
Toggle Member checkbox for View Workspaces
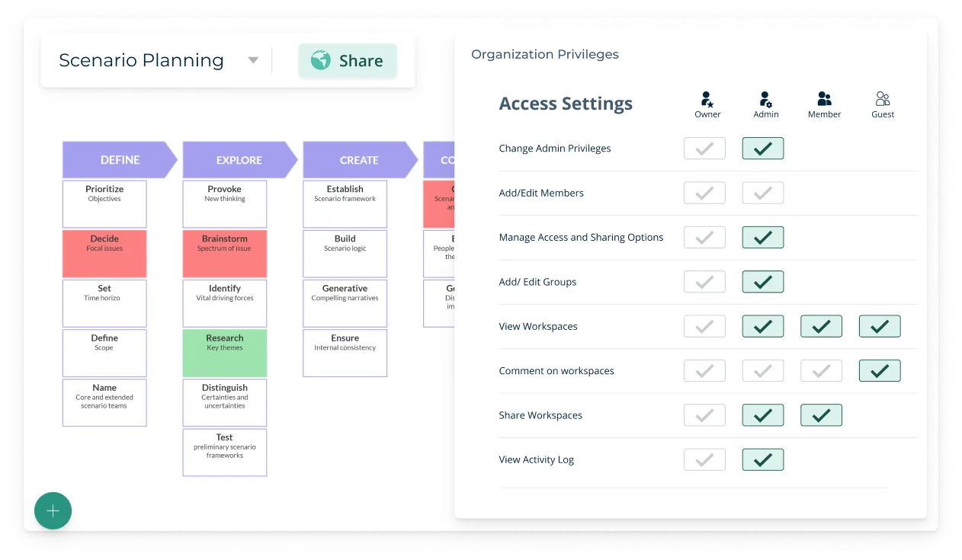coord(821,326)
